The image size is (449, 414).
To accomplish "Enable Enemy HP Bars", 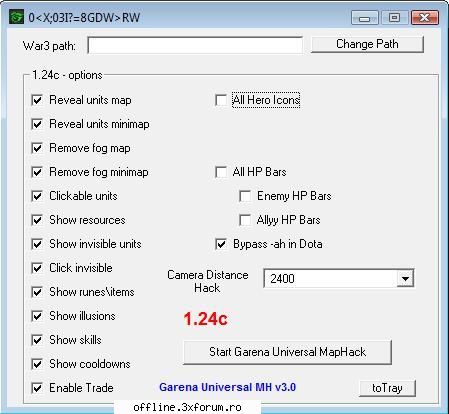I will [x=245, y=196].
